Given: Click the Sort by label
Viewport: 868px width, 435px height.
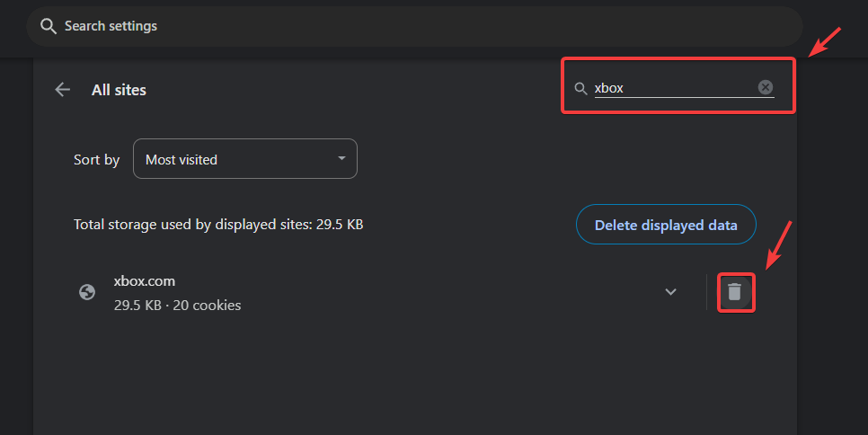Looking at the screenshot, I should point(96,160).
